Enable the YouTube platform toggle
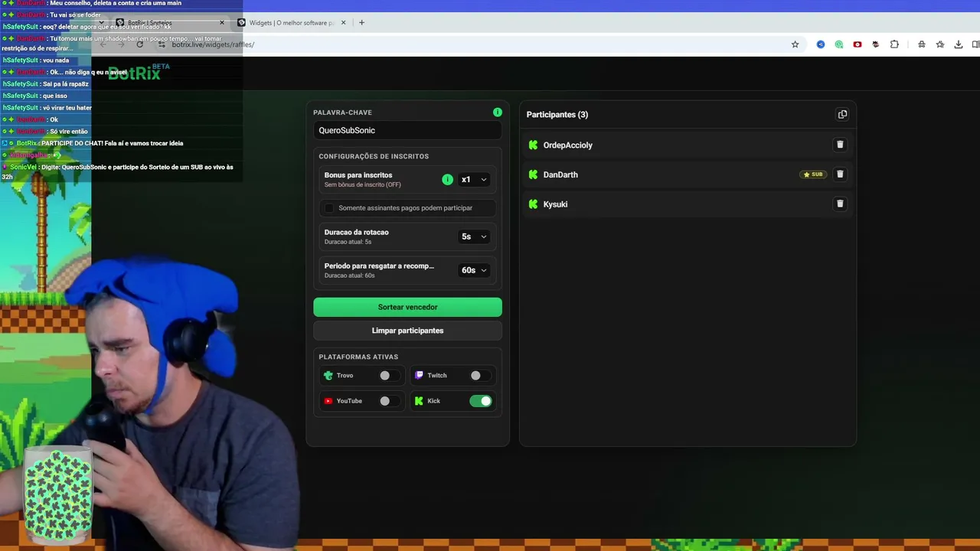This screenshot has height=551, width=980. 389,401
